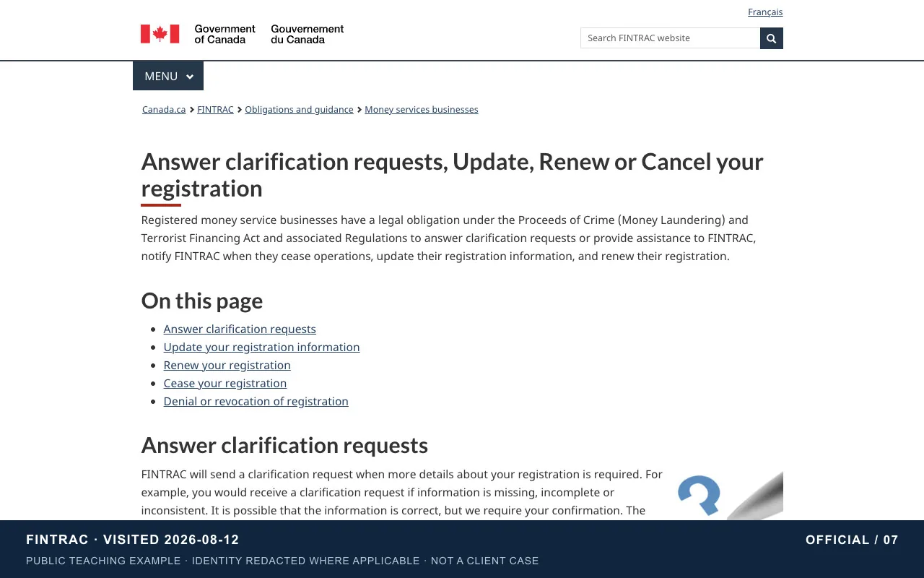Select the 'On this page' heading
Screen dimensions: 924x578
202,301
